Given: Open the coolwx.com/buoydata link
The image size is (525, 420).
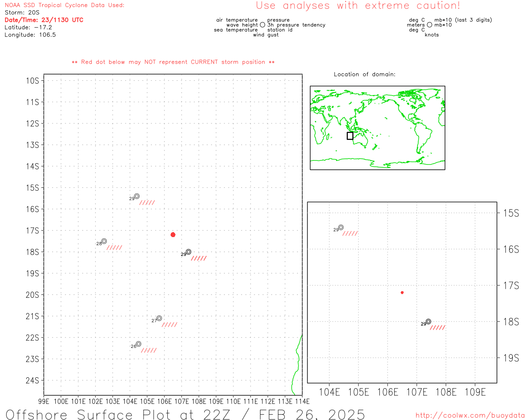Looking at the screenshot, I should pyautogui.click(x=470, y=415).
